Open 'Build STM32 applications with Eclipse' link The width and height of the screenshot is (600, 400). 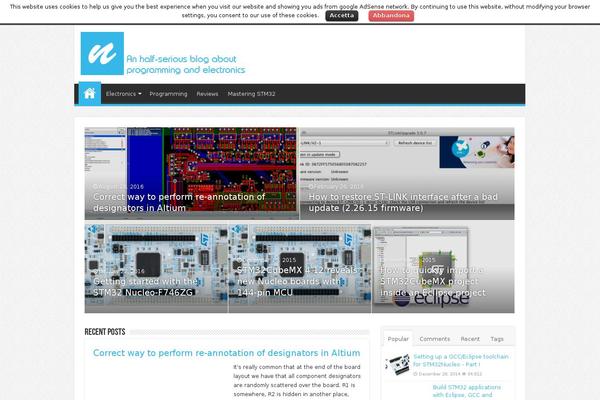click(x=466, y=391)
